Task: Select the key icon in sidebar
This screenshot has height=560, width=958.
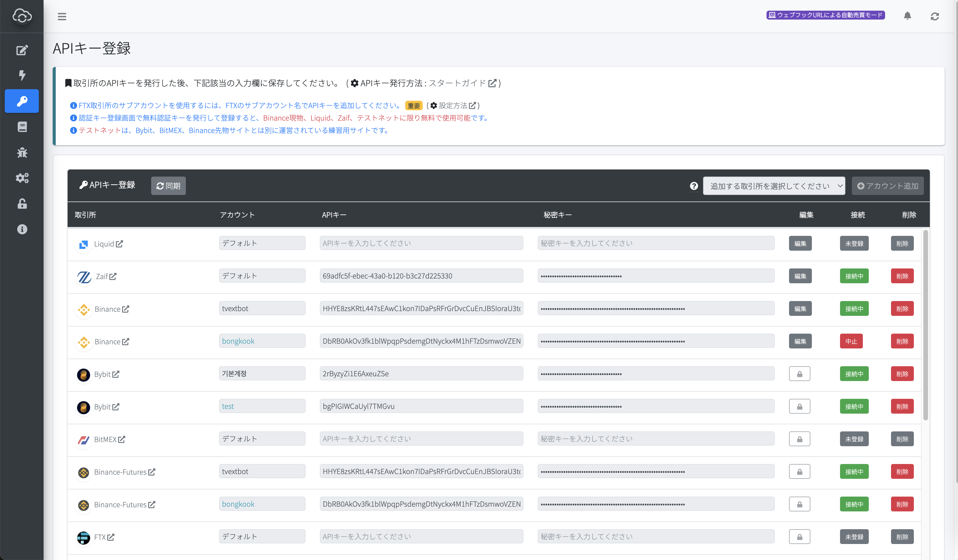Action: [22, 101]
